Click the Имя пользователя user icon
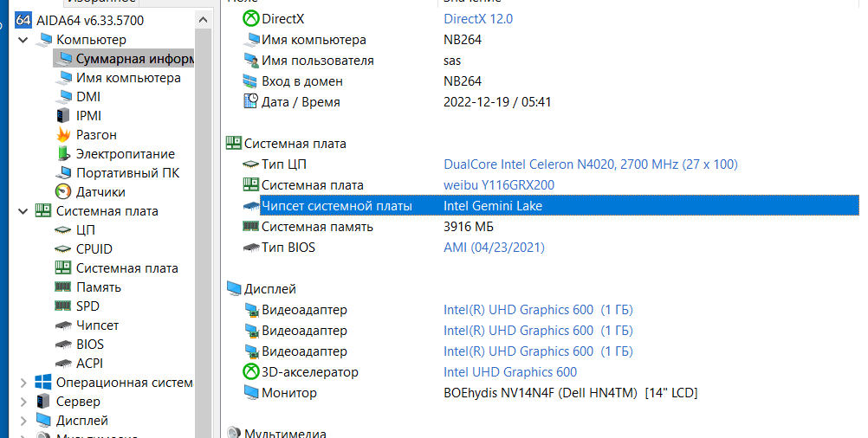The height and width of the screenshot is (438, 868). coord(251,61)
